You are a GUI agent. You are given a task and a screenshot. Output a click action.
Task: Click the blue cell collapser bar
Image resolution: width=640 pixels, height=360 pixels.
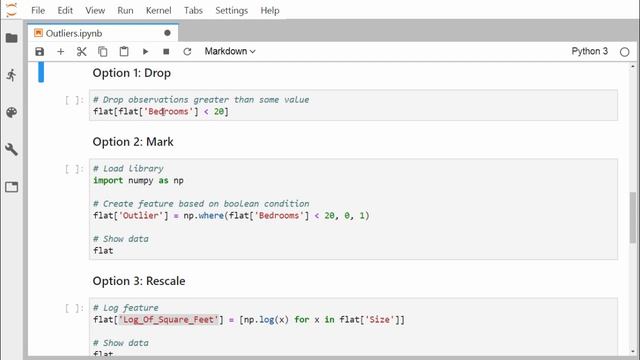(41, 73)
